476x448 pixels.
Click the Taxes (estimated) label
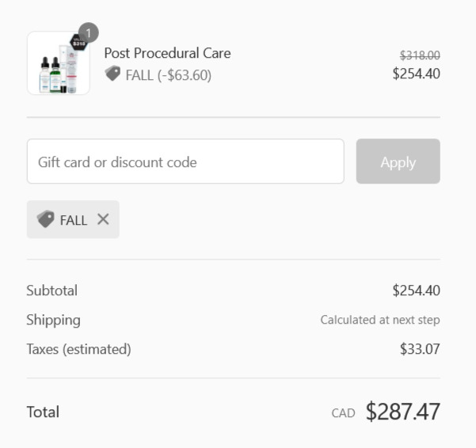79,349
